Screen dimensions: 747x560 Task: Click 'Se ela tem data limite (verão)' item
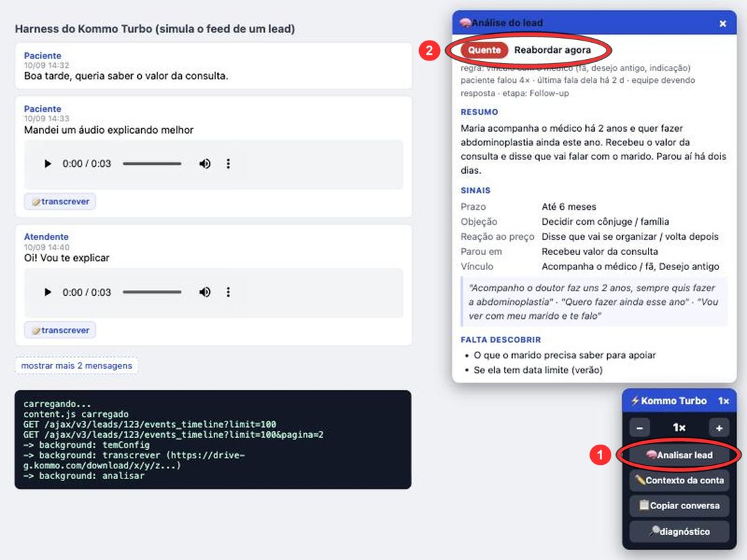tap(538, 370)
